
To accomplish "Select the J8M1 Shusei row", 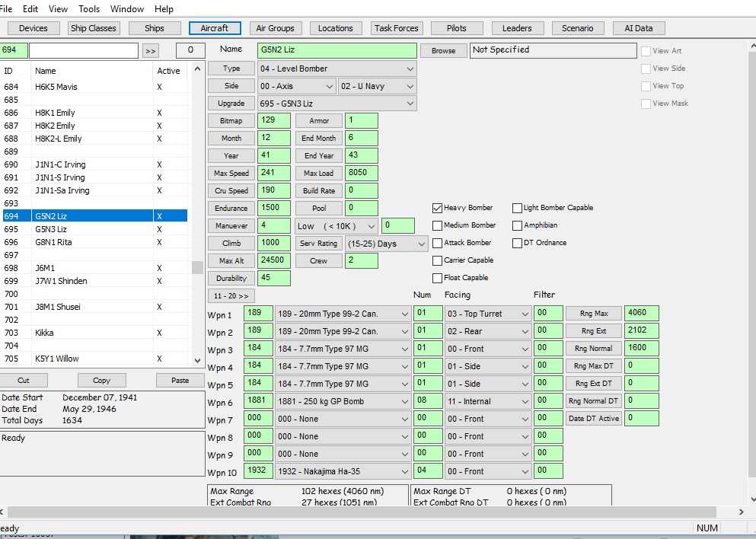I will [x=94, y=307].
